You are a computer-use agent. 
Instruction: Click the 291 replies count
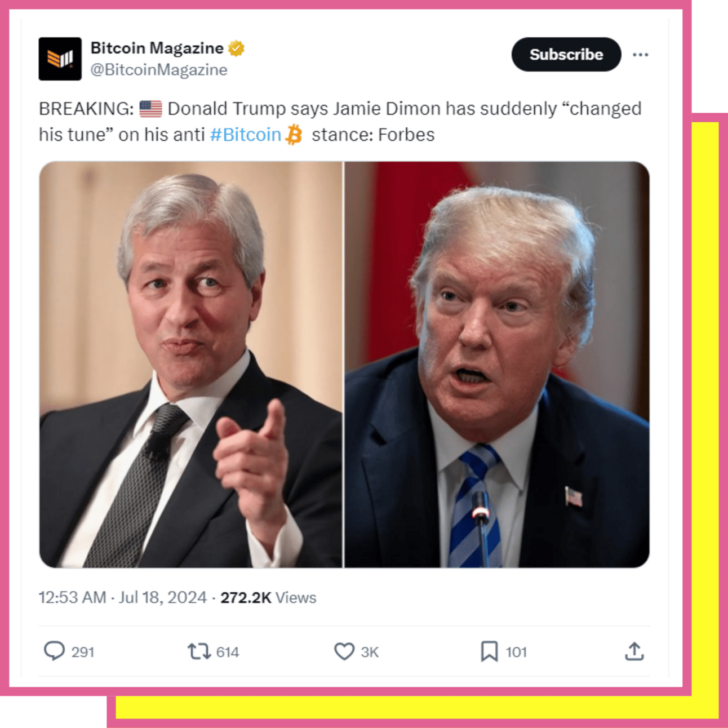point(83,652)
